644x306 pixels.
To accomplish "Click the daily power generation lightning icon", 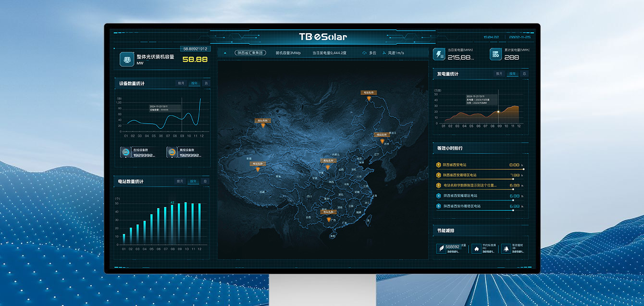I will click(439, 54).
